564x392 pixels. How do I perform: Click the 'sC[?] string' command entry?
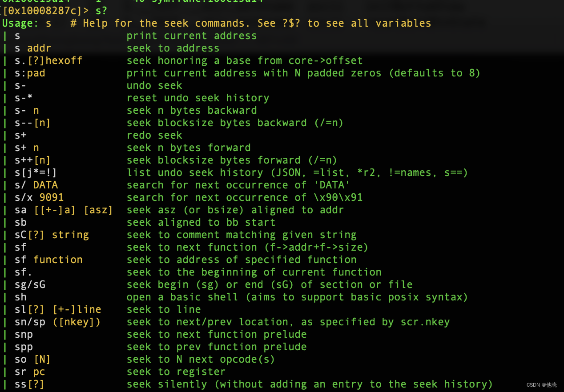point(52,235)
